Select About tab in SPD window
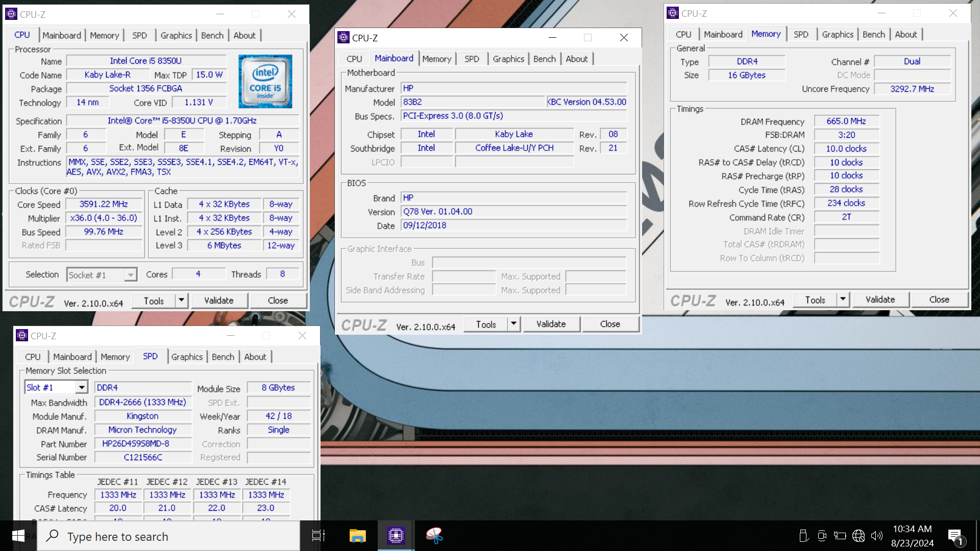Screen dimensions: 980x551 click(255, 357)
